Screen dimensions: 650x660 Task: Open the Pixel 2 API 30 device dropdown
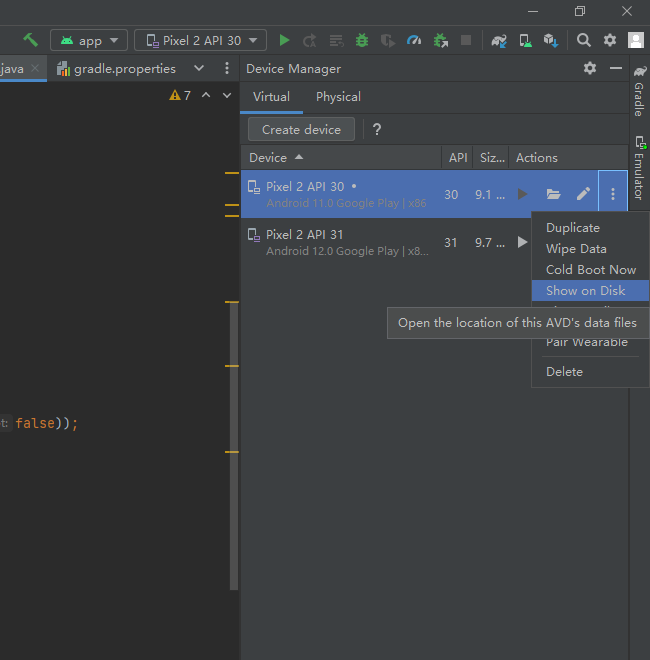[x=201, y=40]
